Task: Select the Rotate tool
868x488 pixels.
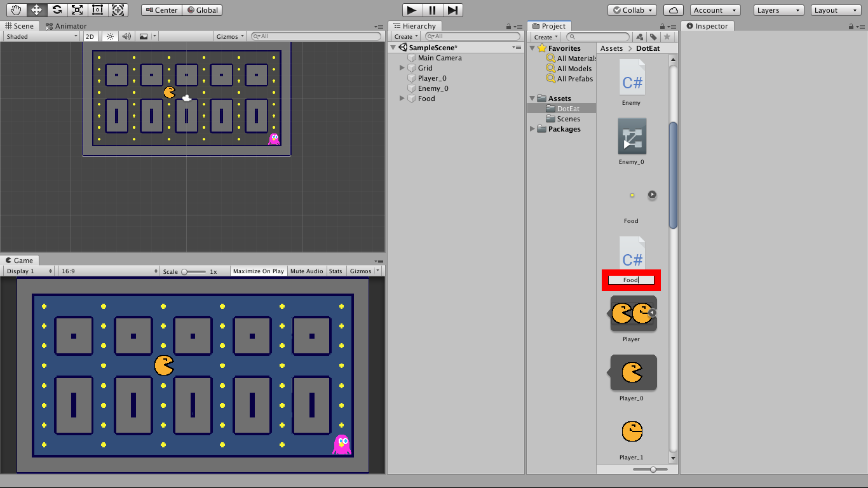Action: (x=57, y=10)
